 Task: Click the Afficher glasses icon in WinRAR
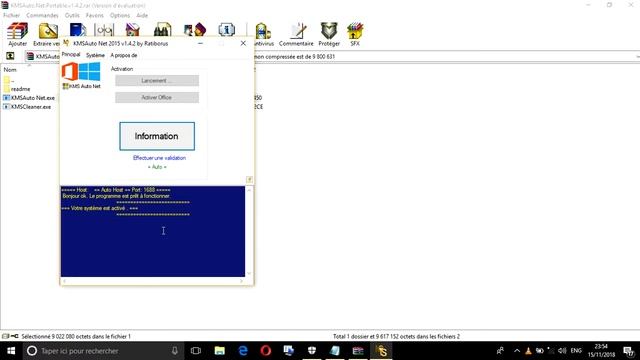104,30
